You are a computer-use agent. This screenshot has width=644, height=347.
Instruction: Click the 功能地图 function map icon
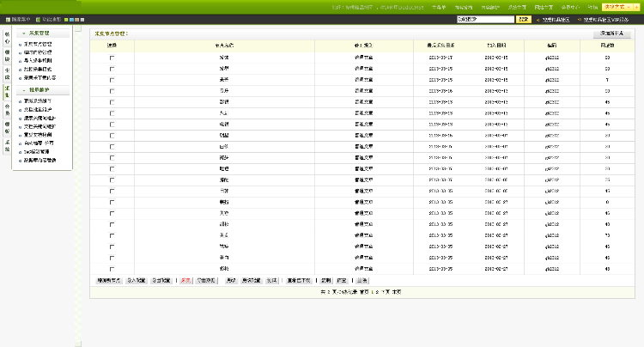tap(38, 19)
